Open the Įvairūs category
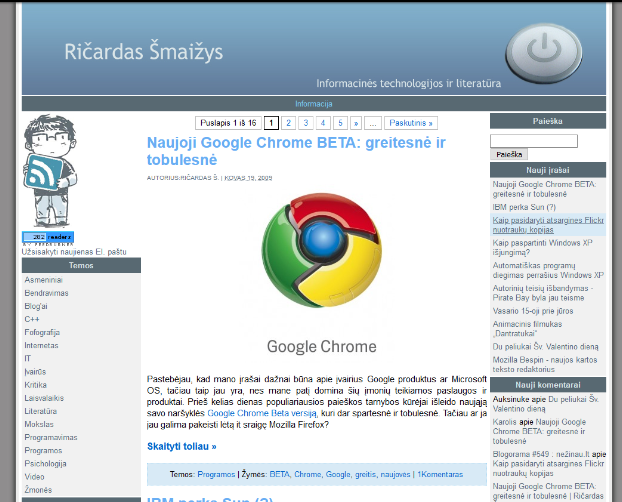 point(35,372)
